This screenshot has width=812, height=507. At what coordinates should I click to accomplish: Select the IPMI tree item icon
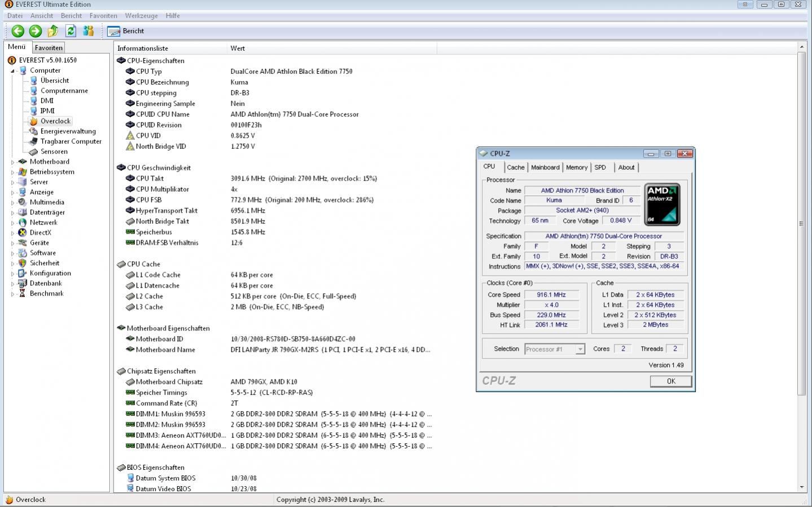click(33, 111)
